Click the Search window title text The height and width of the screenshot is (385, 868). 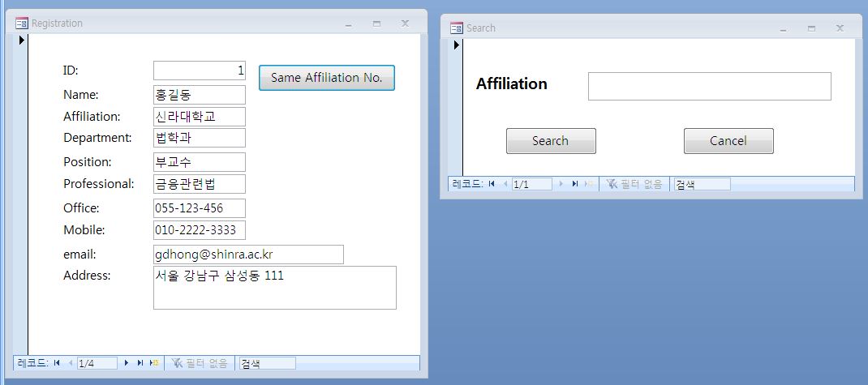click(x=481, y=28)
